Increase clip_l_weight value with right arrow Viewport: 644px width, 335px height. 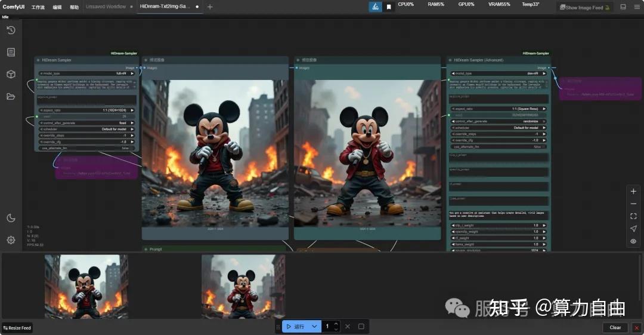click(544, 225)
